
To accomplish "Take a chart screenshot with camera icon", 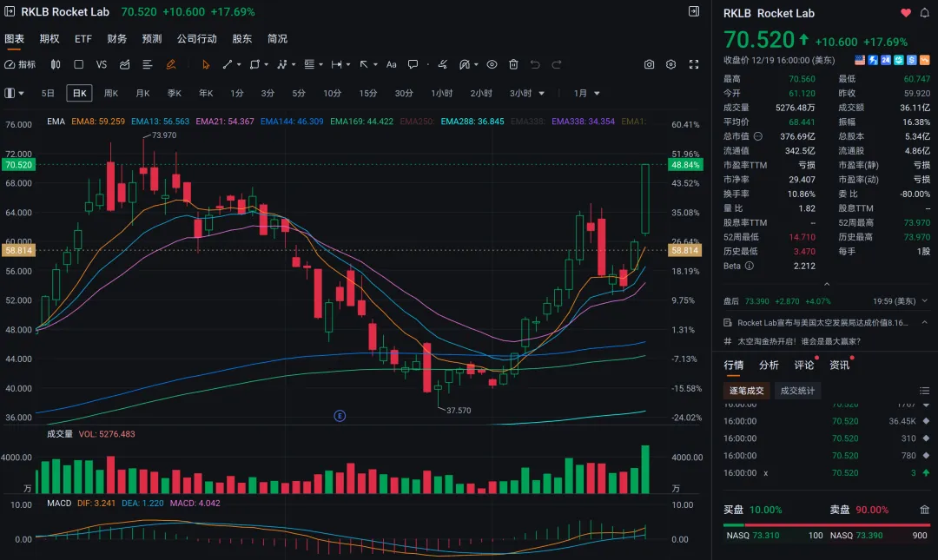I will tap(649, 64).
